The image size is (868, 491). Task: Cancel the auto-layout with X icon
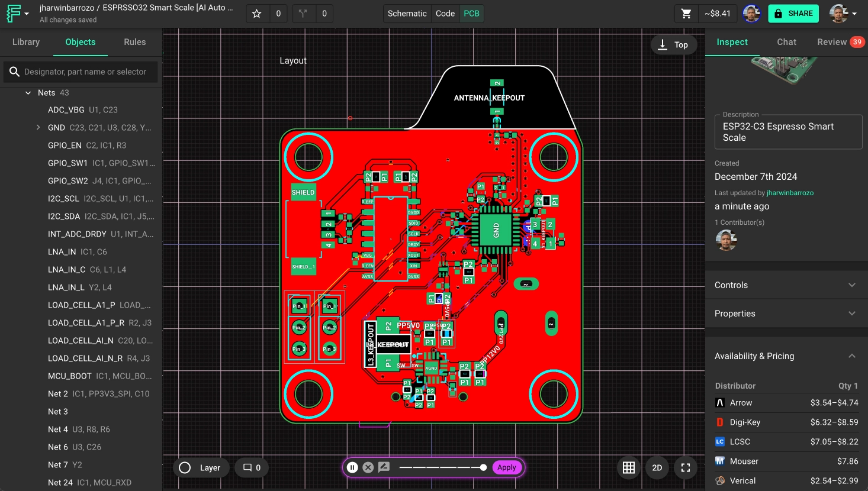pyautogui.click(x=368, y=467)
